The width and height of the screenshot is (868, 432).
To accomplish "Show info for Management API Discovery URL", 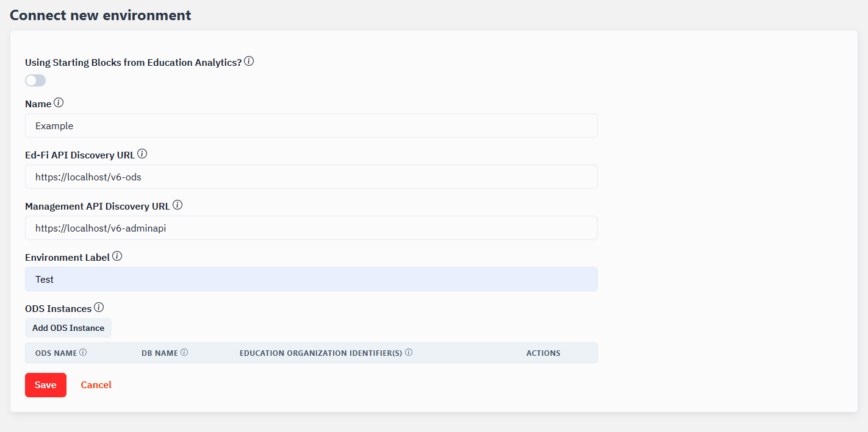I will tap(178, 205).
